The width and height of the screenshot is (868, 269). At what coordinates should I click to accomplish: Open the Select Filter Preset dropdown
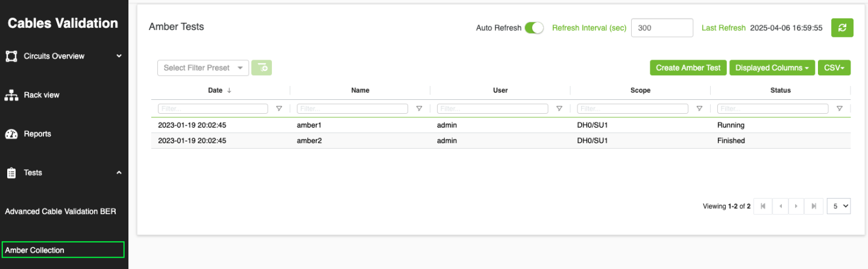pyautogui.click(x=203, y=68)
